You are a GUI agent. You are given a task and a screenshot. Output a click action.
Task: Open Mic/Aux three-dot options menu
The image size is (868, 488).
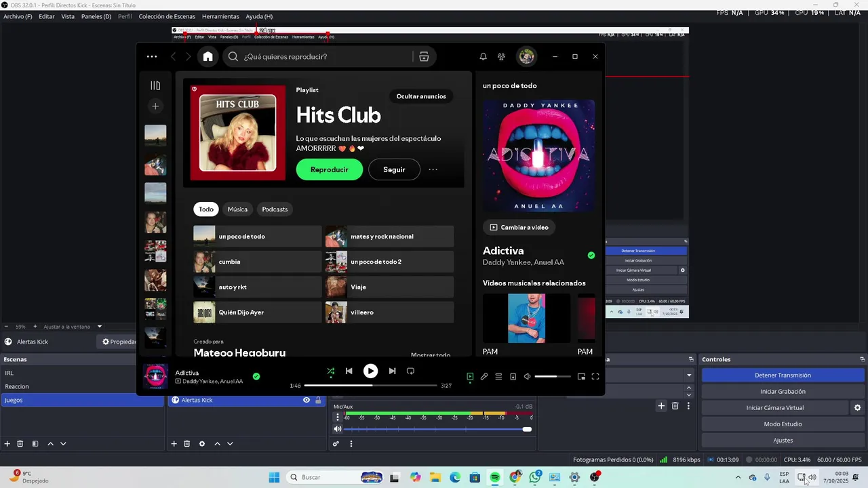tap(338, 417)
